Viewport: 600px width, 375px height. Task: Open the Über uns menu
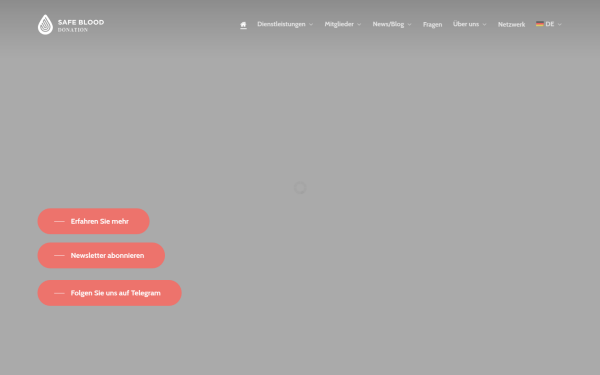point(466,24)
